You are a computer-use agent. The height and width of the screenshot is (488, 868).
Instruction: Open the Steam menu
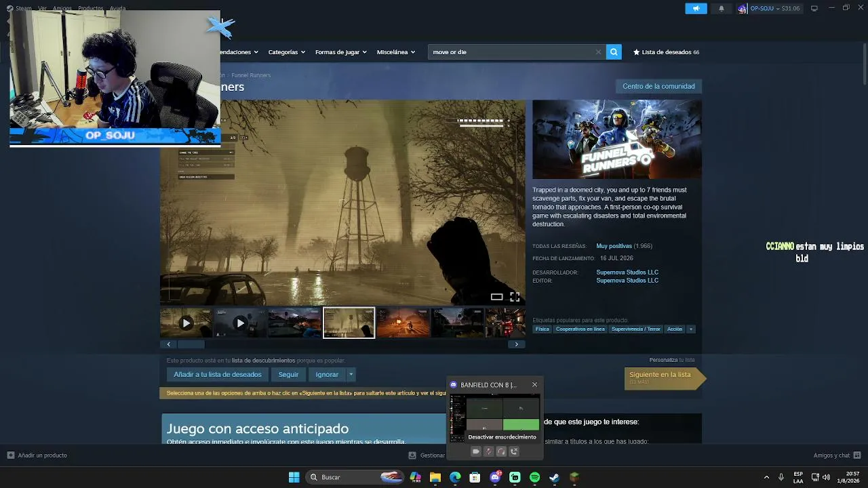coord(20,8)
